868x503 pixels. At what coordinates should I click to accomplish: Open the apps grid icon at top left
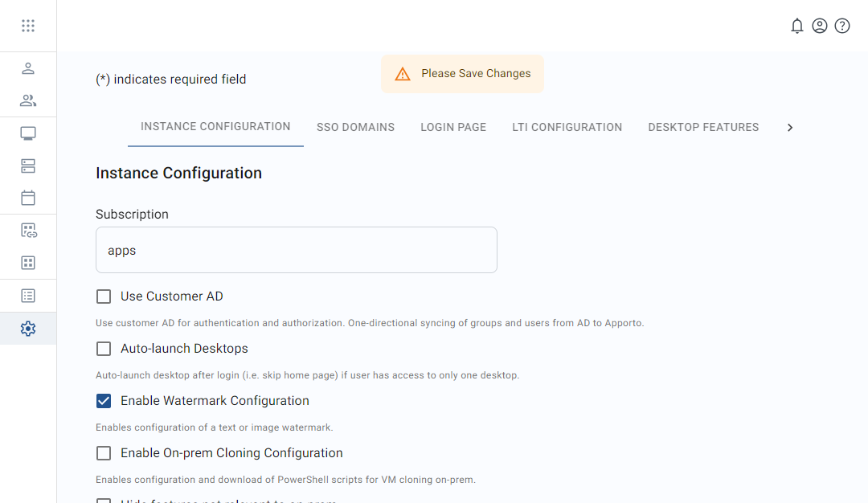point(28,25)
